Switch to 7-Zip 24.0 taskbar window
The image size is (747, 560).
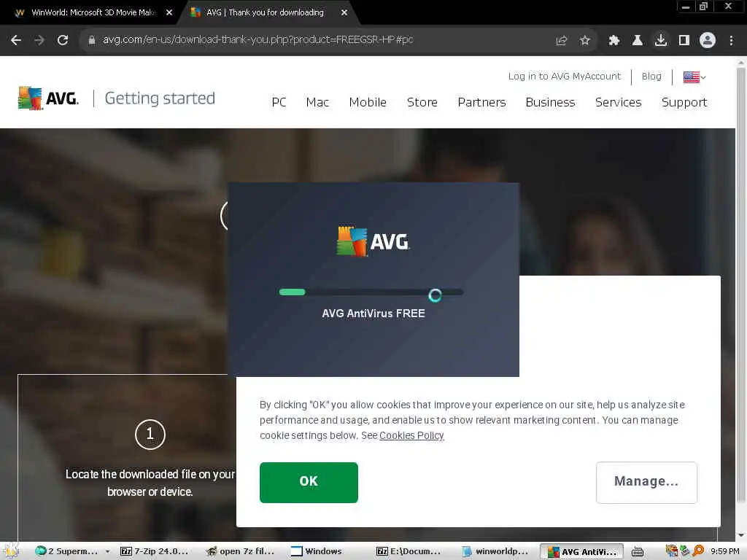pos(154,551)
